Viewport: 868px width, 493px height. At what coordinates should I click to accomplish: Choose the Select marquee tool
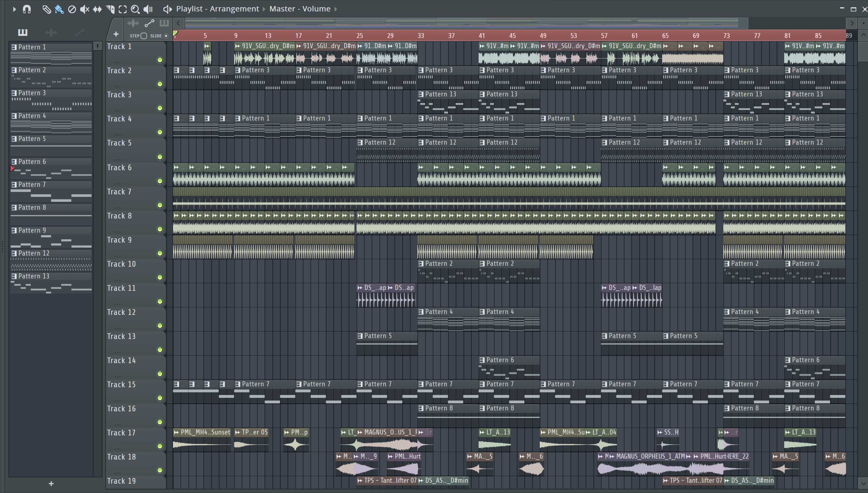point(123,9)
